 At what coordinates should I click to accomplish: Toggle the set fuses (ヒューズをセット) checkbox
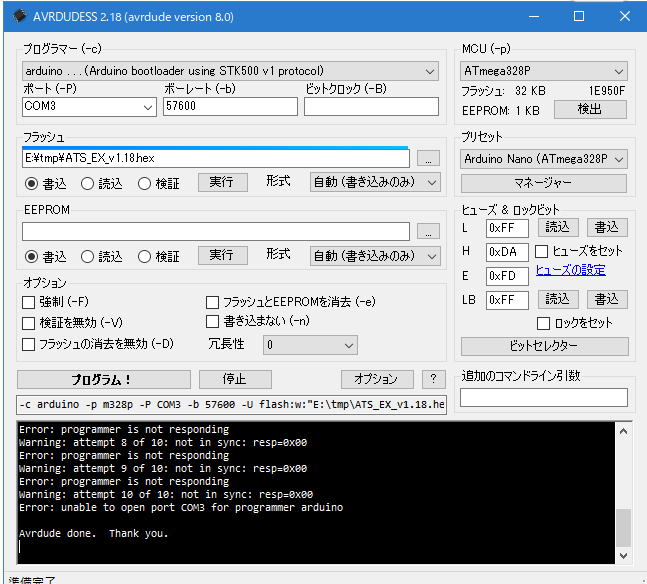coord(542,251)
